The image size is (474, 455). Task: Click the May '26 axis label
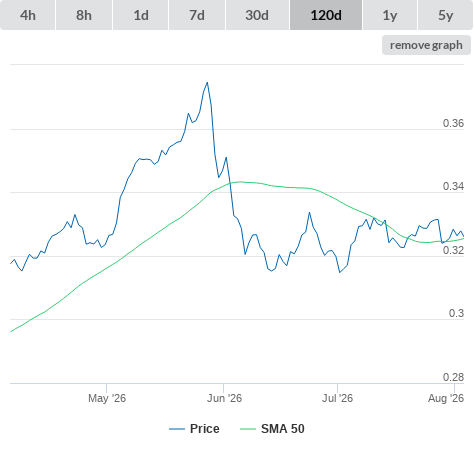coord(107,398)
